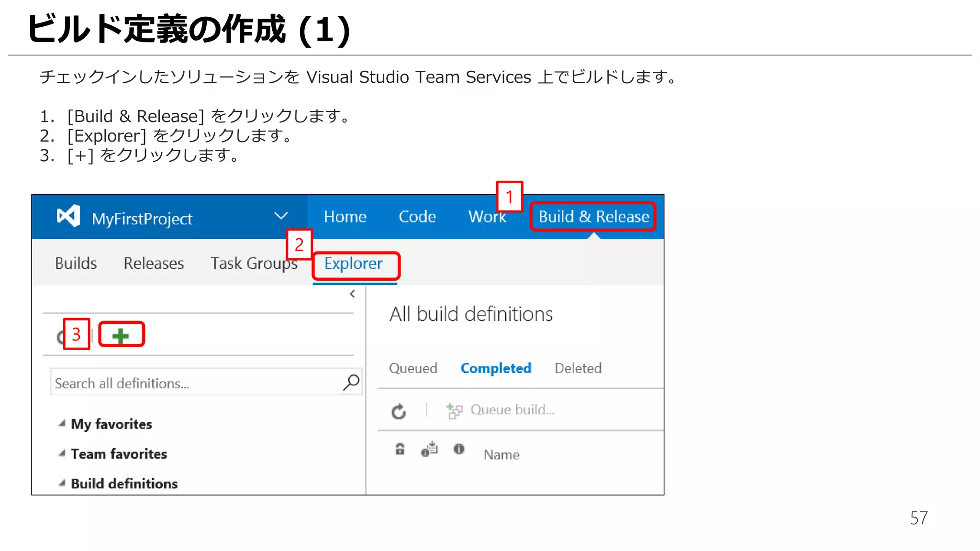Select the Team favorites tree item
Screen dimensions: 980x551
(119, 454)
